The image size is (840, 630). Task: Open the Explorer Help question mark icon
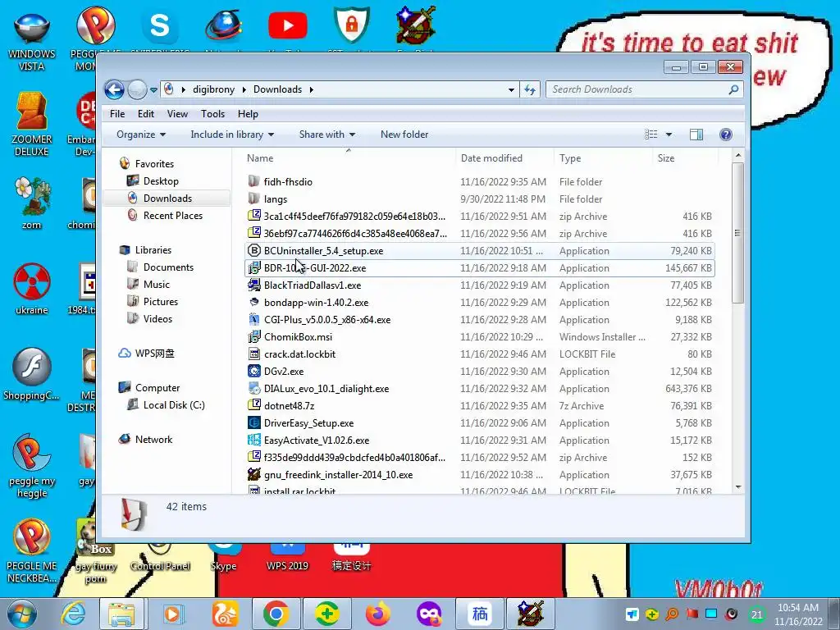pyautogui.click(x=725, y=135)
